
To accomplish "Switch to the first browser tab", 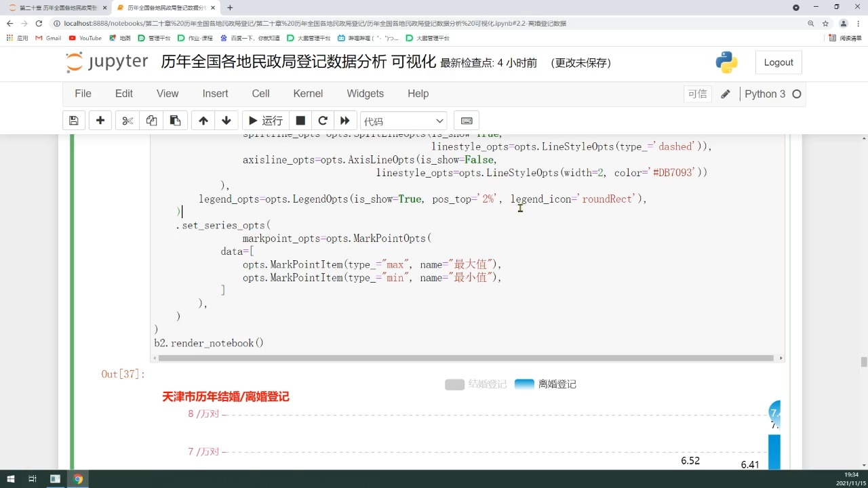I will (57, 7).
